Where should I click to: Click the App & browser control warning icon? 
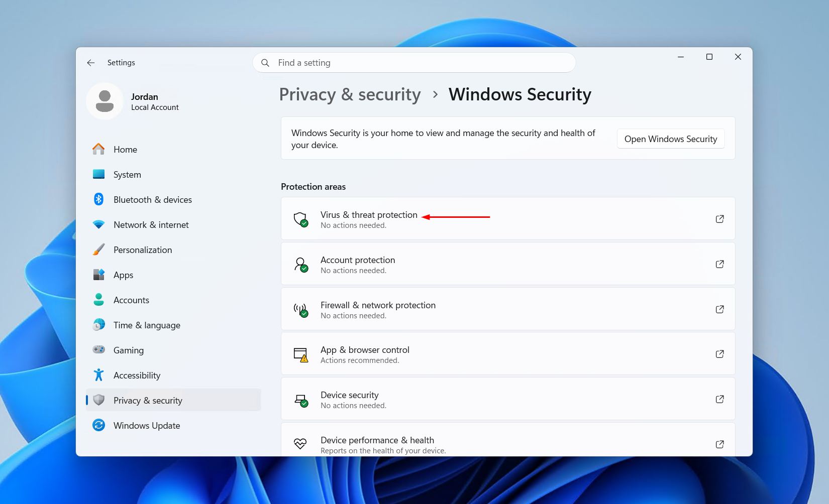300,355
